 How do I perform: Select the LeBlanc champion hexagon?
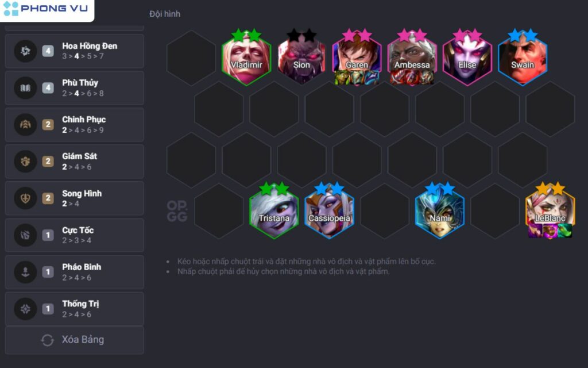point(550,211)
